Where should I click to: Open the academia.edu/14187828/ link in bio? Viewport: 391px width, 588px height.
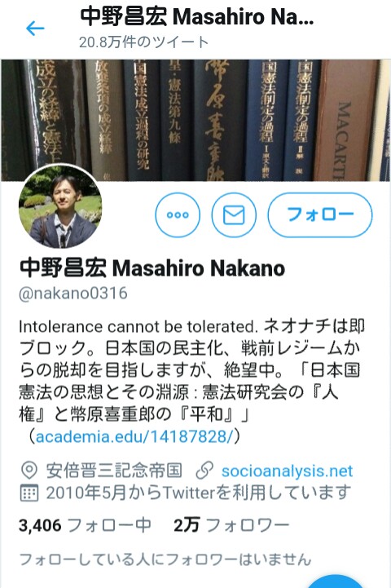click(134, 436)
